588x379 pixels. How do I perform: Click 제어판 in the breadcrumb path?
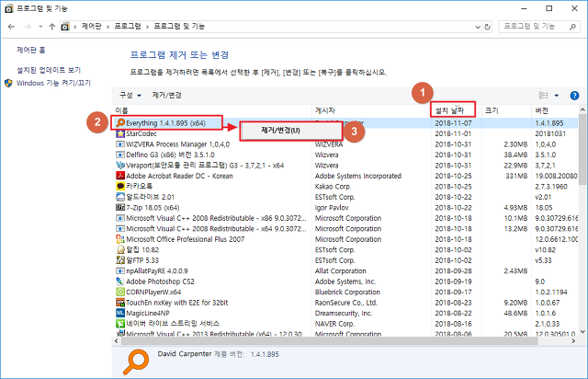click(x=92, y=27)
